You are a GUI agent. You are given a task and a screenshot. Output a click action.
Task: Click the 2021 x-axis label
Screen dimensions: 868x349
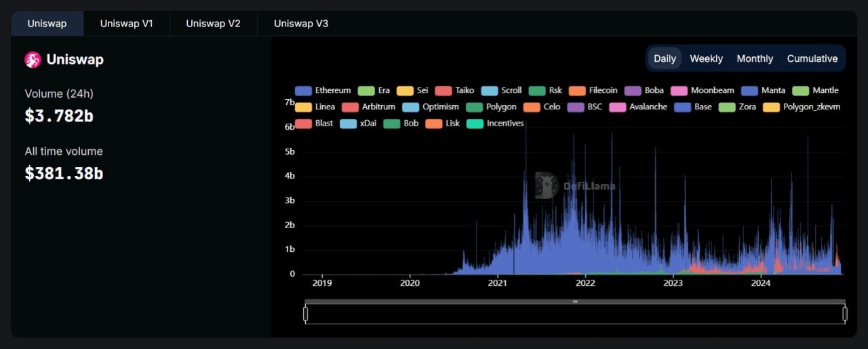pos(498,283)
